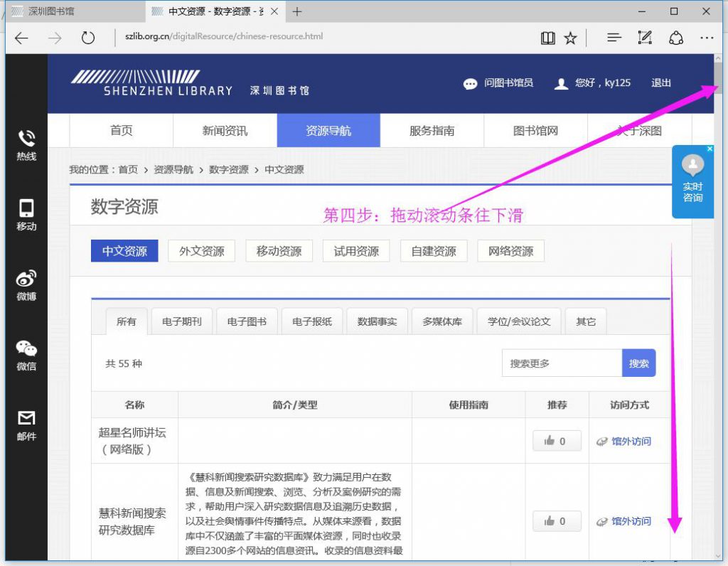Viewport: 728px width, 566px height.
Task: Switch to the 电子图书 tab
Action: click(x=247, y=321)
